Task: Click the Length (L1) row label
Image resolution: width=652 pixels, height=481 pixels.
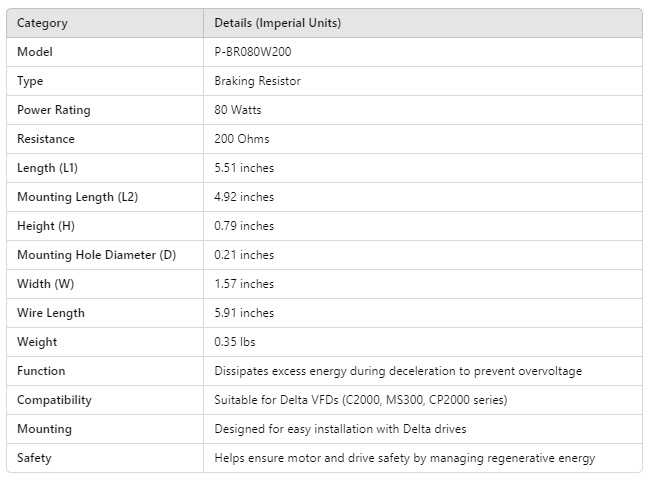Action: click(x=47, y=168)
